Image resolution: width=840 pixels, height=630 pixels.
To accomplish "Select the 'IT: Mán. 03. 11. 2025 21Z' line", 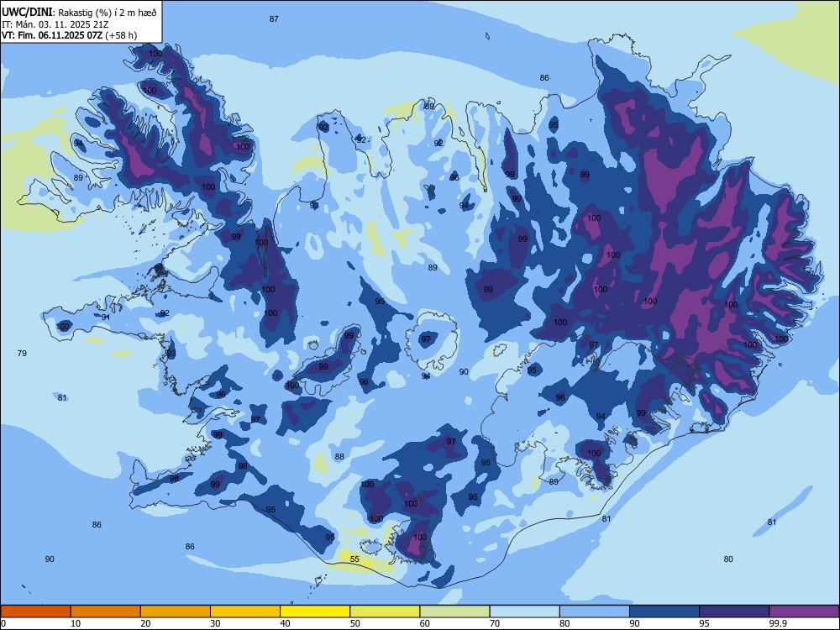I will point(55,24).
